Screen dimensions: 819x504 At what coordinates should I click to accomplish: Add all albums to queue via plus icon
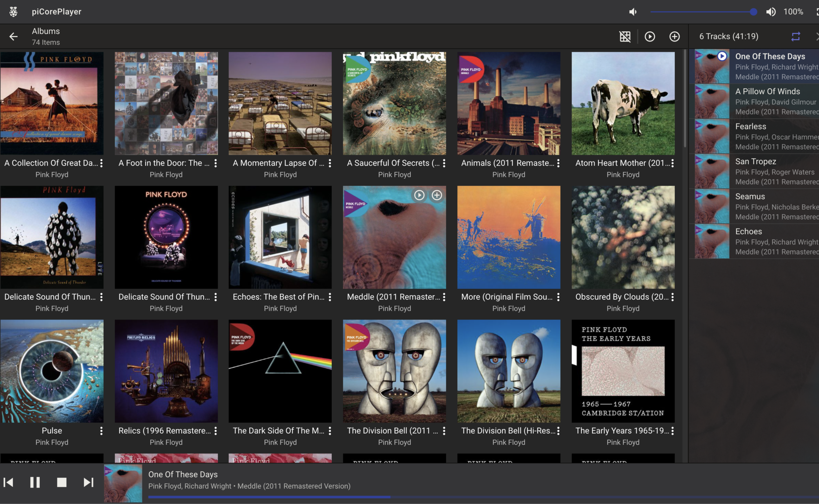click(x=674, y=36)
